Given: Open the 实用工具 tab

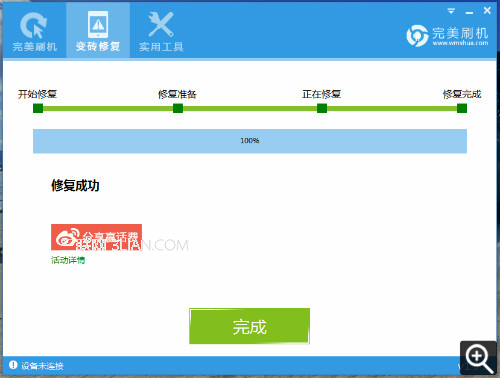Looking at the screenshot, I should [x=161, y=31].
